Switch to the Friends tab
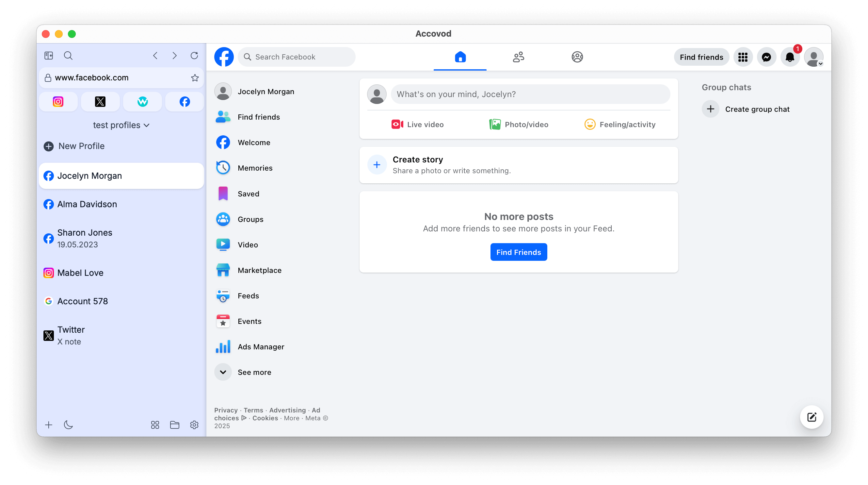The image size is (868, 485). pos(518,57)
